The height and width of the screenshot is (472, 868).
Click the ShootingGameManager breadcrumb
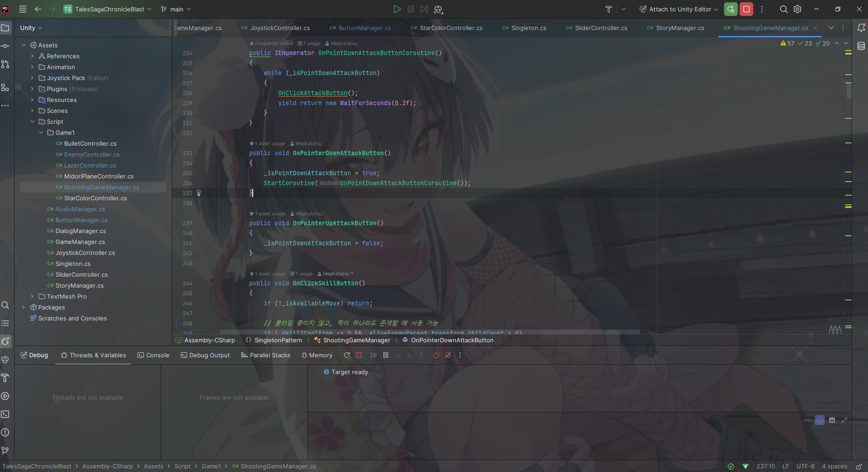[357, 340]
